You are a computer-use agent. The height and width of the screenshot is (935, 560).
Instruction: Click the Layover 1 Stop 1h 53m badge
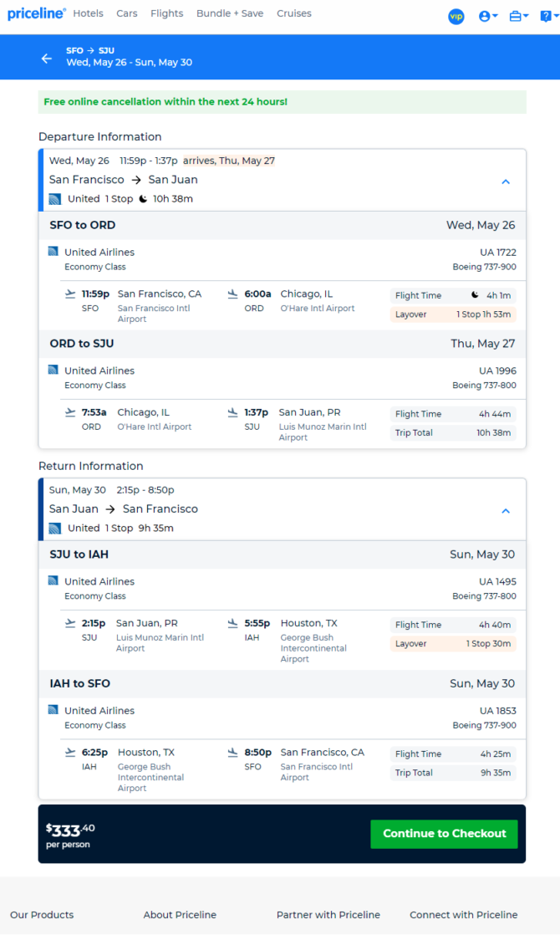point(453,314)
